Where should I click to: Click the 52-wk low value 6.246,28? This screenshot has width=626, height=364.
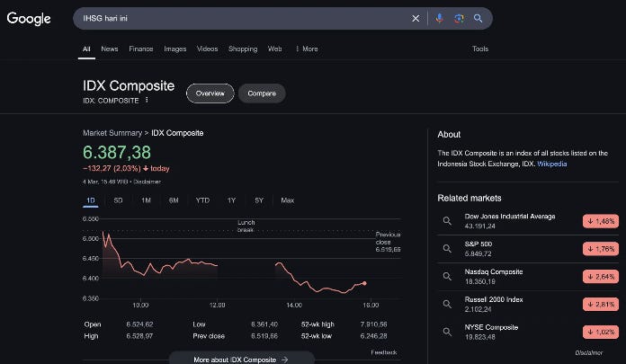point(373,336)
